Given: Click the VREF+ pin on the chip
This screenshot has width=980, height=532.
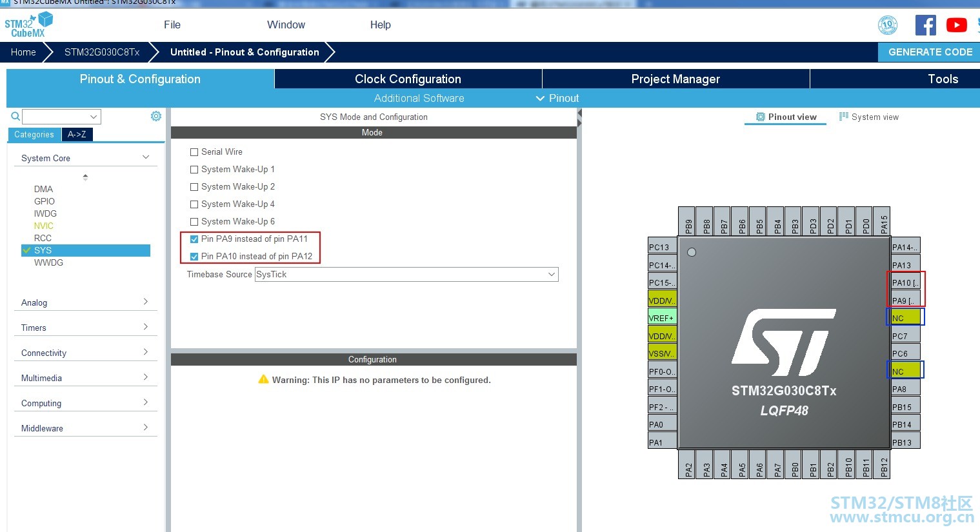Looking at the screenshot, I should [663, 318].
